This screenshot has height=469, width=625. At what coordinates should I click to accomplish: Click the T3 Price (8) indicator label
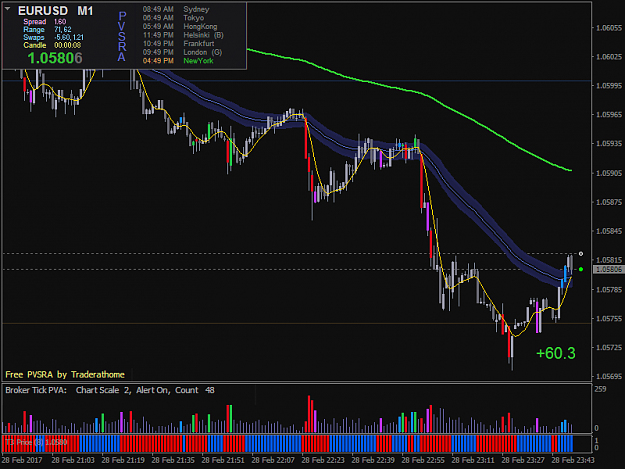coord(37,442)
